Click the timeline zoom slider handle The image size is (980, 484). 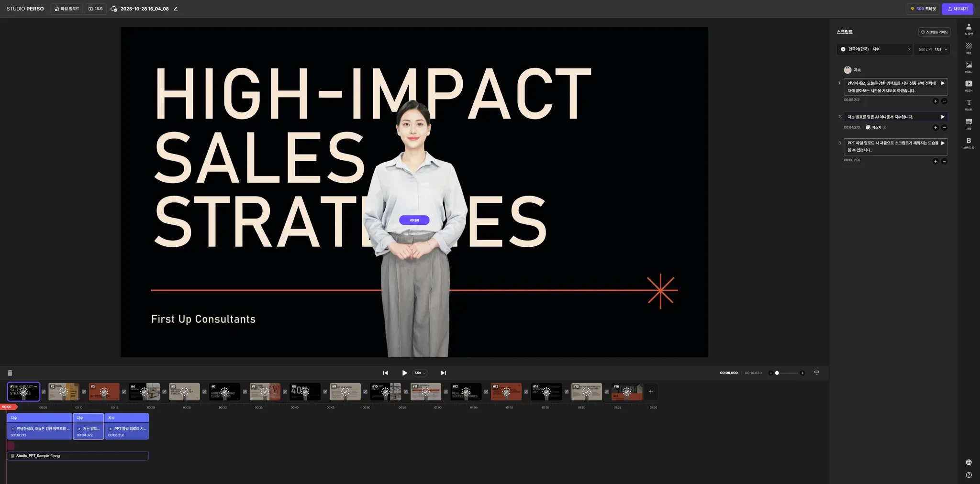777,373
